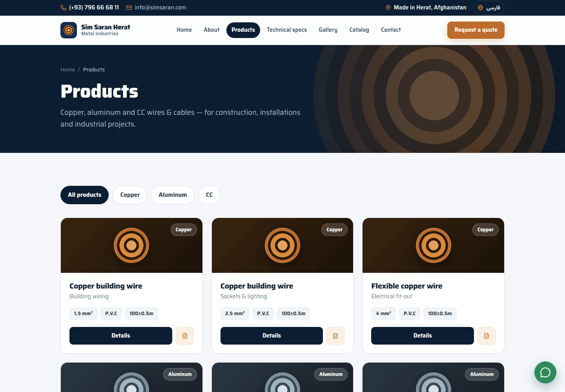View Details for Sockets & lighting copper wire
Viewport: 565px width, 392px height.
[x=272, y=336]
